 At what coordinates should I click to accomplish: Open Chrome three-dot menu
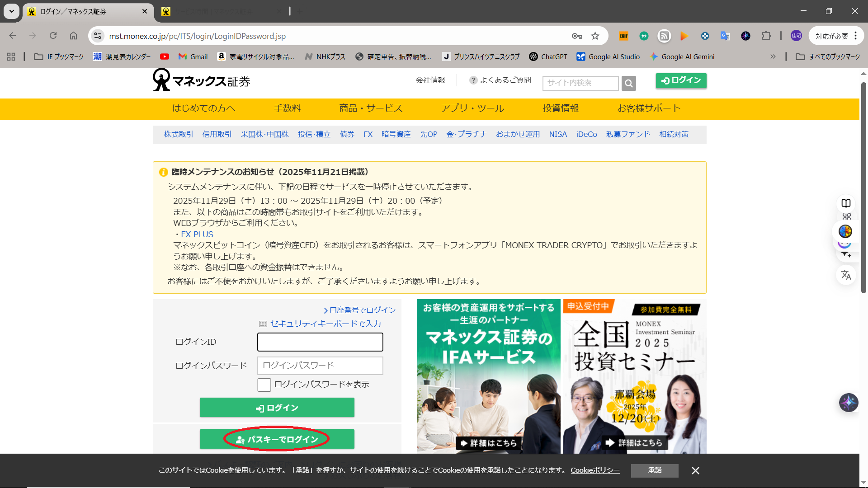coord(855,36)
